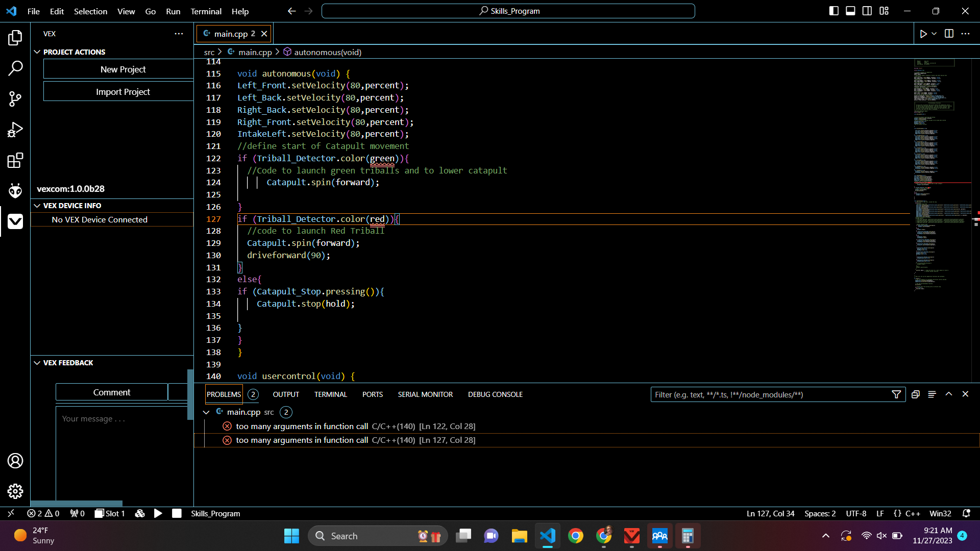Go forward using the navigation arrow
980x551 pixels.
pyautogui.click(x=309, y=11)
